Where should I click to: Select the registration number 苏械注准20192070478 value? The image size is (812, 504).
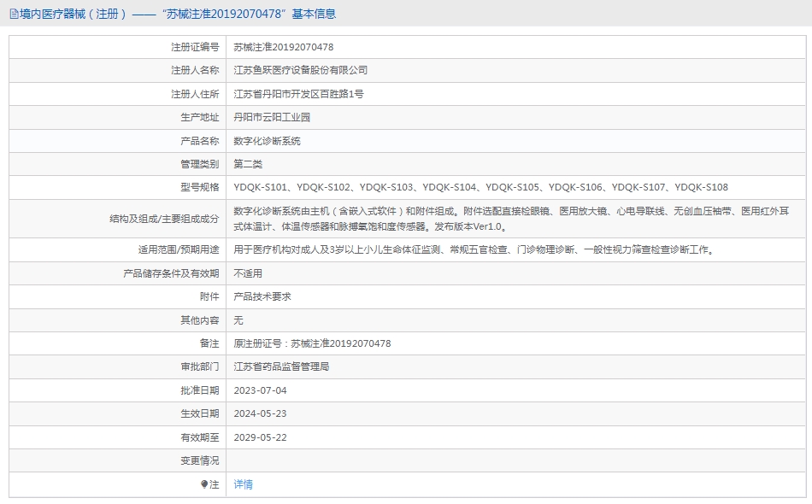coord(283,47)
